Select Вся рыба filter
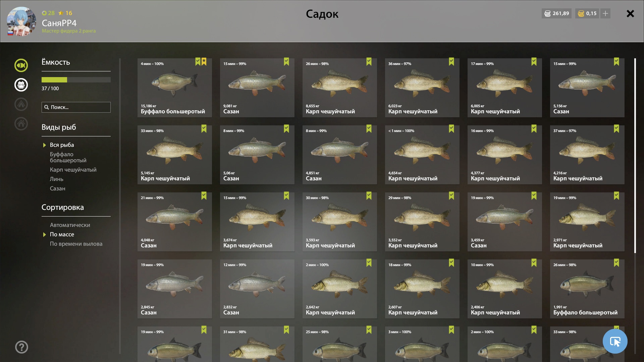 [x=62, y=145]
